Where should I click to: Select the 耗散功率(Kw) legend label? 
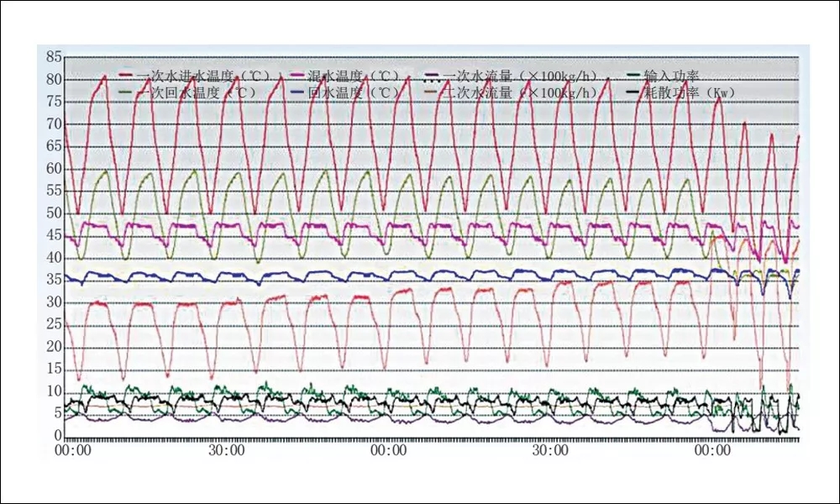coord(690,92)
